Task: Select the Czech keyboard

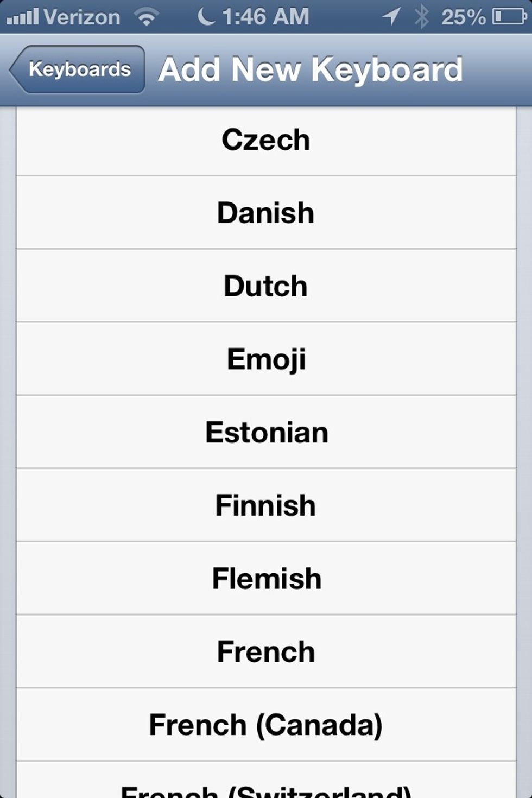Action: pyautogui.click(x=266, y=140)
